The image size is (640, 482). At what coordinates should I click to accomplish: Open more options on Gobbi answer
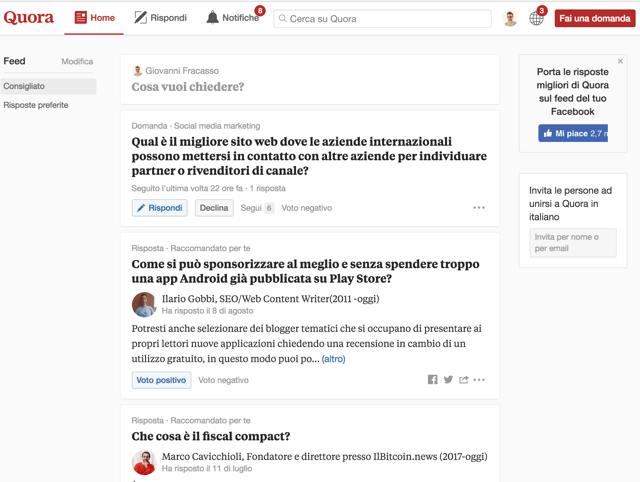point(479,380)
